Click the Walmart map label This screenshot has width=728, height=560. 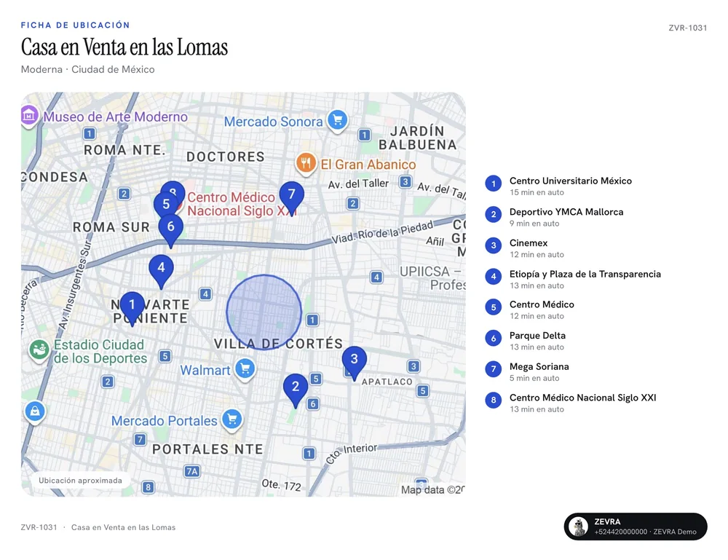coord(205,370)
